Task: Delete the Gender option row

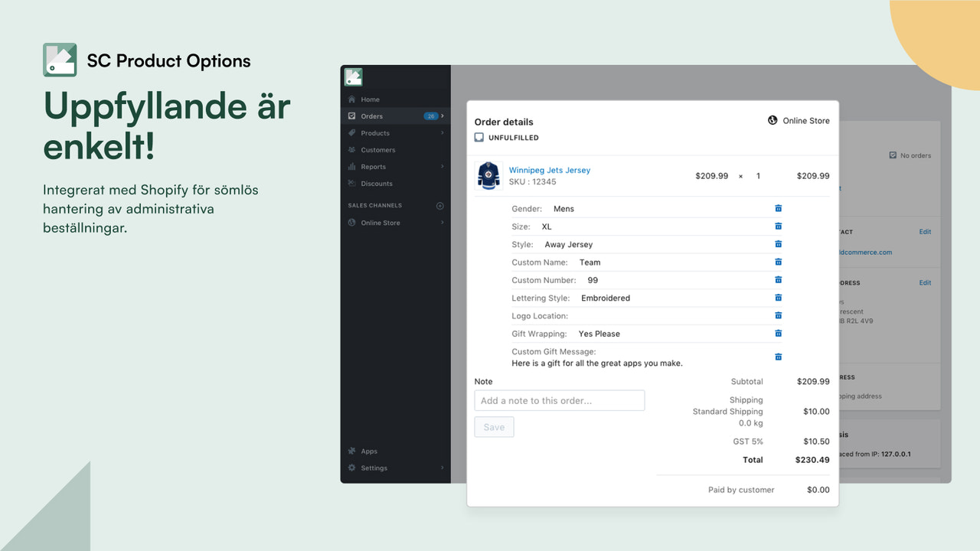Action: [778, 208]
